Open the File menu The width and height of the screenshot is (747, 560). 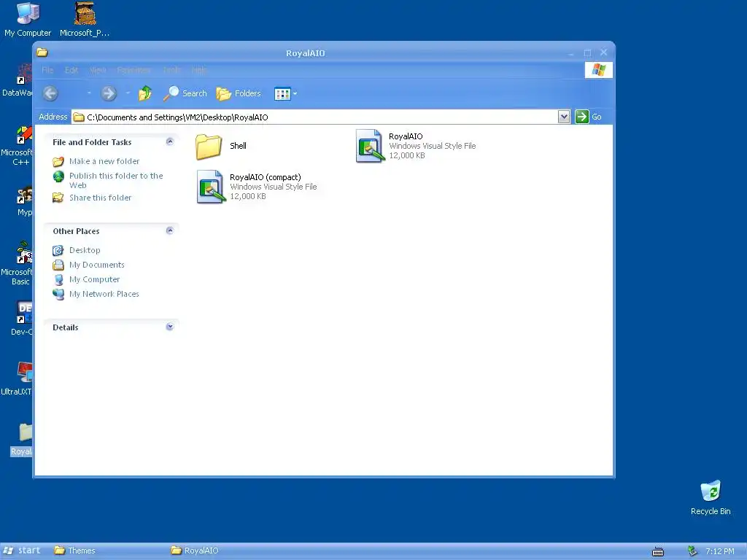pos(47,70)
